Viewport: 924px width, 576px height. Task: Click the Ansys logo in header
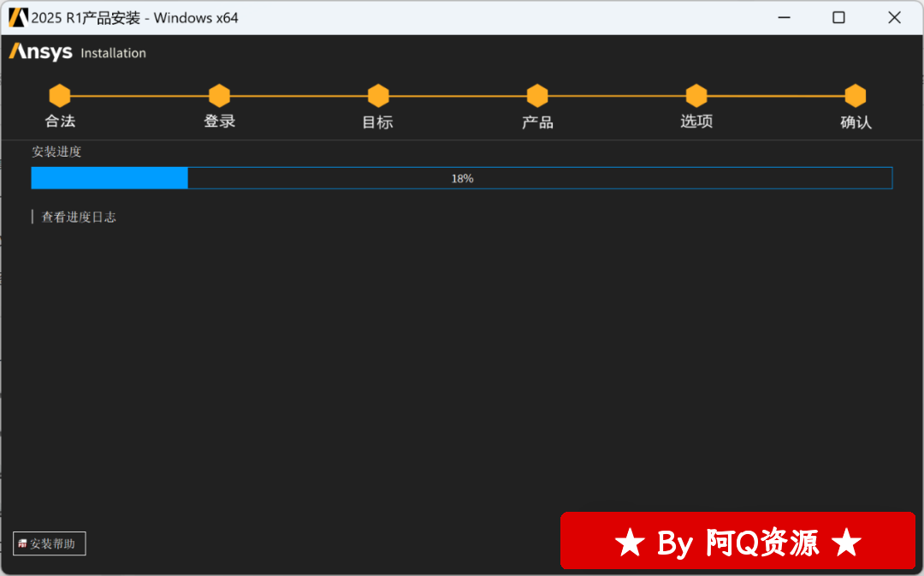pyautogui.click(x=41, y=52)
